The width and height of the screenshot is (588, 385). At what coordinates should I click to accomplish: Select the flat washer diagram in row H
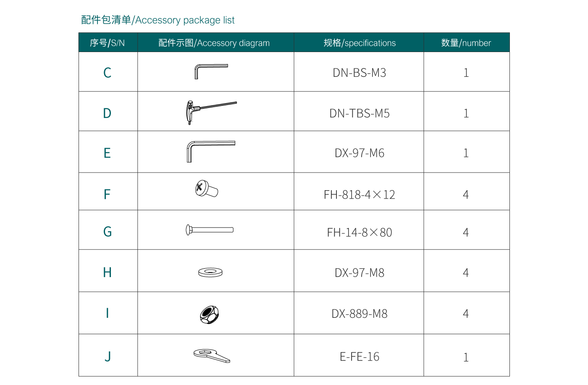click(210, 272)
